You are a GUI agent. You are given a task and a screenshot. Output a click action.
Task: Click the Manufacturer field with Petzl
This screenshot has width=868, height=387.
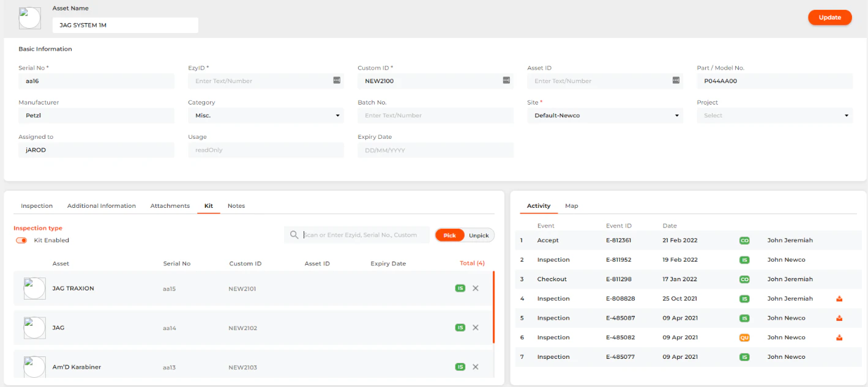tap(97, 116)
